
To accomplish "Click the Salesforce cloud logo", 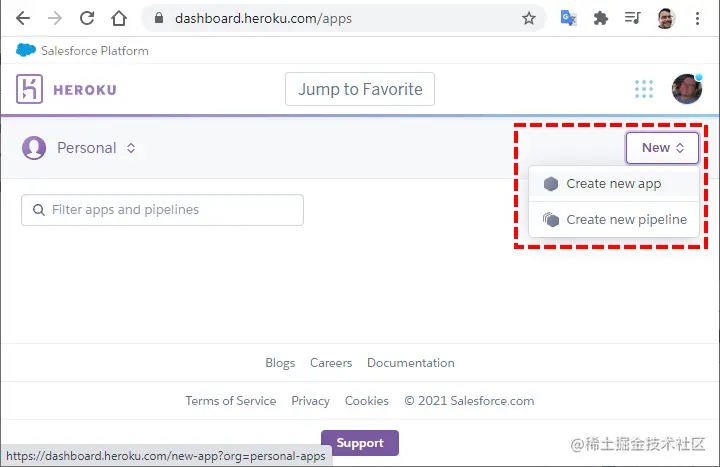I will pyautogui.click(x=26, y=50).
